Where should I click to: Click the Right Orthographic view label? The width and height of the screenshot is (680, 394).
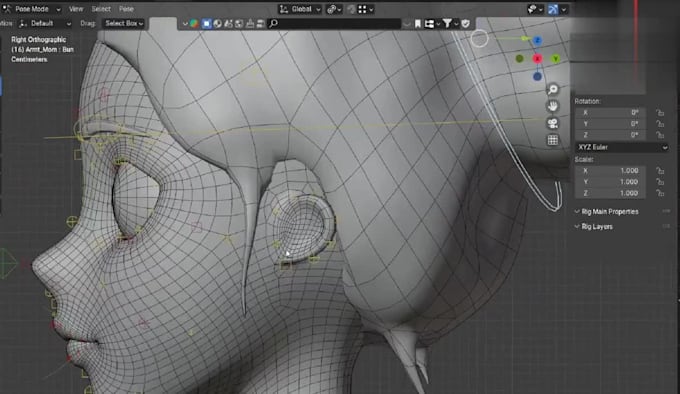[x=39, y=39]
